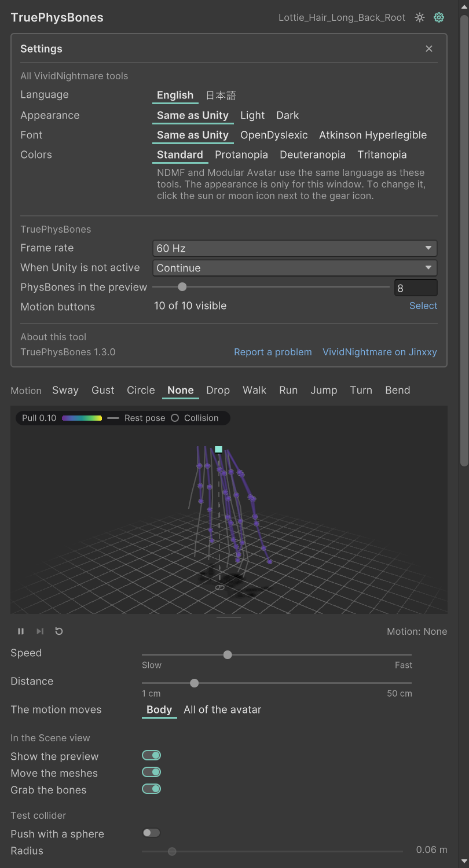The image size is (469, 868).
Task: Select Dark appearance option
Action: (288, 115)
